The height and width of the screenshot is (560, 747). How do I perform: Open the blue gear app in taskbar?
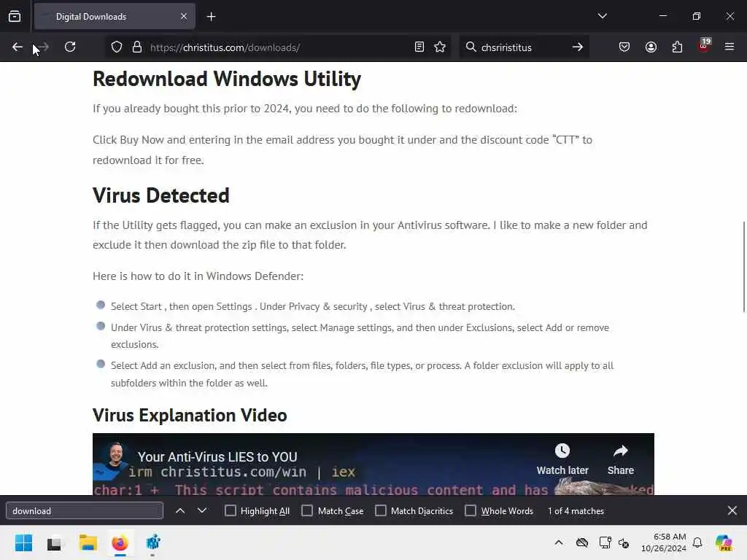click(153, 542)
